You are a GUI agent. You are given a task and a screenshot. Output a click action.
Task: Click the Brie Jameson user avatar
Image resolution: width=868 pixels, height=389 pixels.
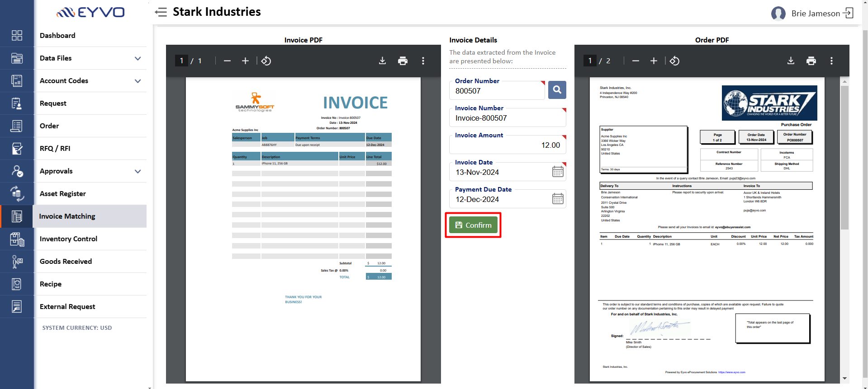778,14
